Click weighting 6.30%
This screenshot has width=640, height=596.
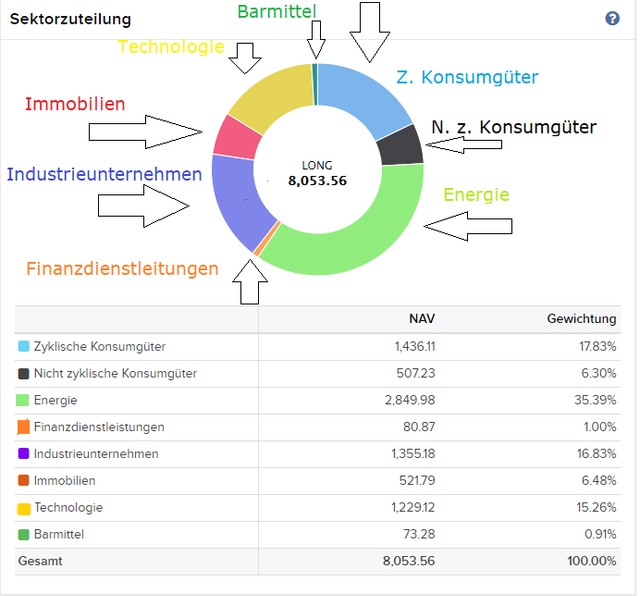[599, 374]
